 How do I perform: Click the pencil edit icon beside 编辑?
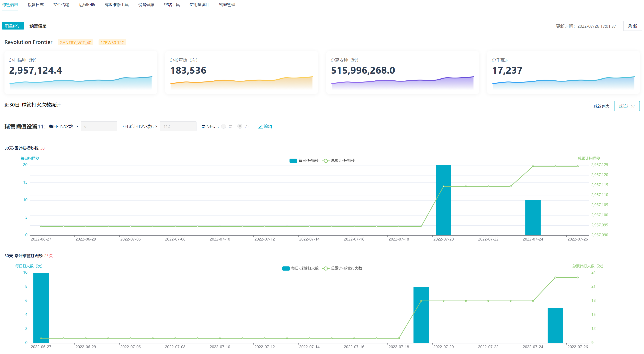(x=260, y=127)
